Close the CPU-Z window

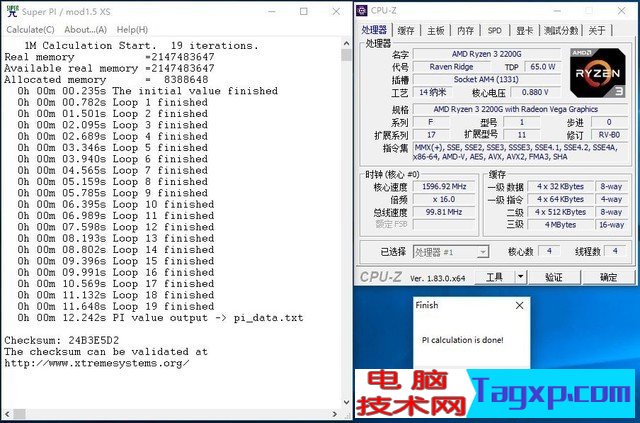621,11
